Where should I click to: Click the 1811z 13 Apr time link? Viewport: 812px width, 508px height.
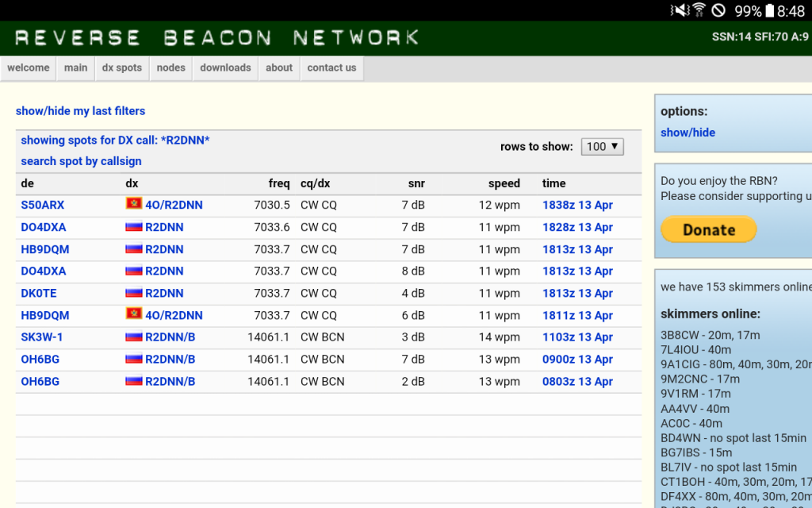(x=577, y=315)
